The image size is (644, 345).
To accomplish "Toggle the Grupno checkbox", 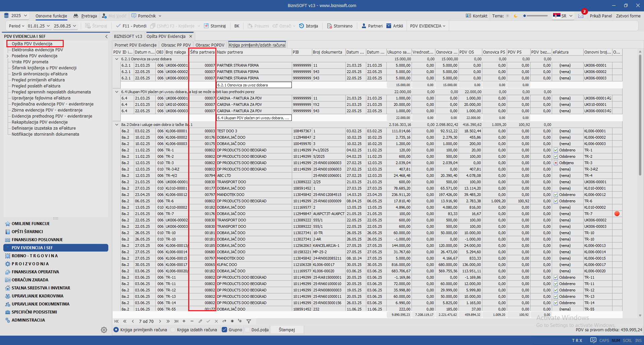I will point(225,330).
